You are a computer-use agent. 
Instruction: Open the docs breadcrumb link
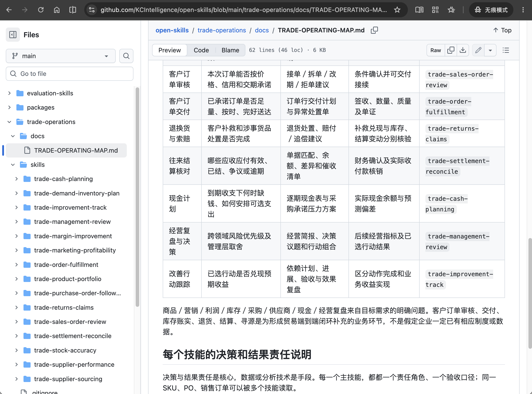(262, 30)
